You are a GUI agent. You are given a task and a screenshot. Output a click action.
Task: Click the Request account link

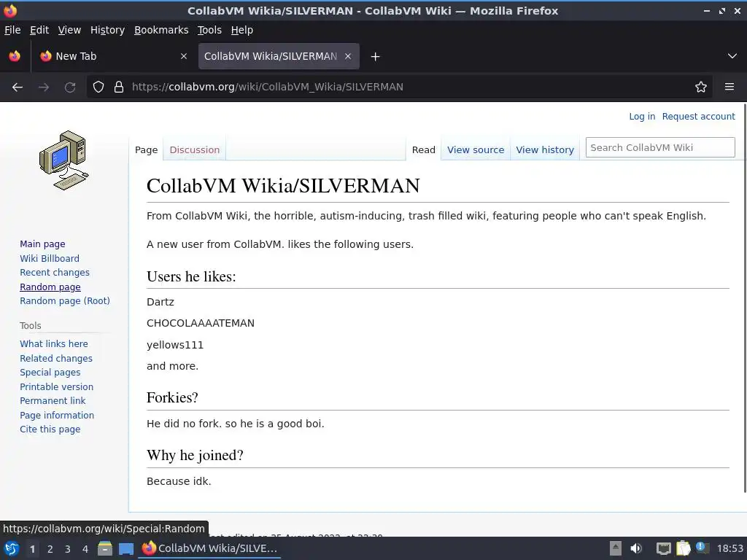[x=698, y=117]
